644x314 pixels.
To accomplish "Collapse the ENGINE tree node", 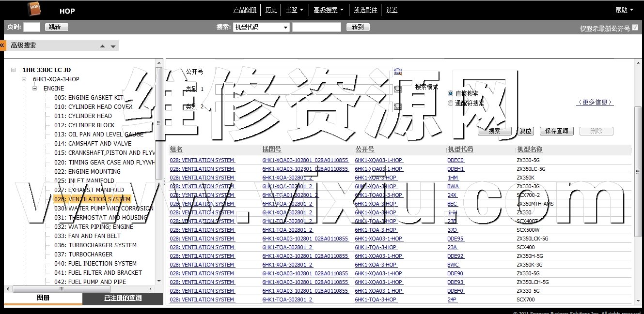I will pos(34,89).
